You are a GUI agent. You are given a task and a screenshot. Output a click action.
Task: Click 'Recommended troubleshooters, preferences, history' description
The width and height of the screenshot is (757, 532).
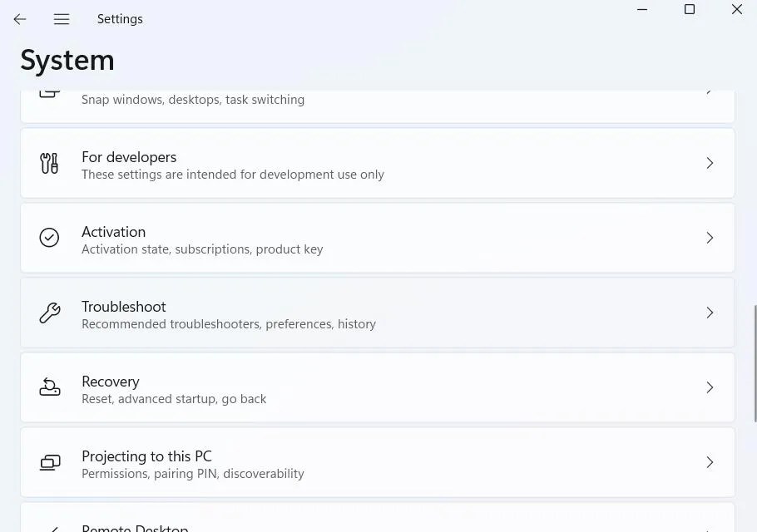[x=229, y=324]
